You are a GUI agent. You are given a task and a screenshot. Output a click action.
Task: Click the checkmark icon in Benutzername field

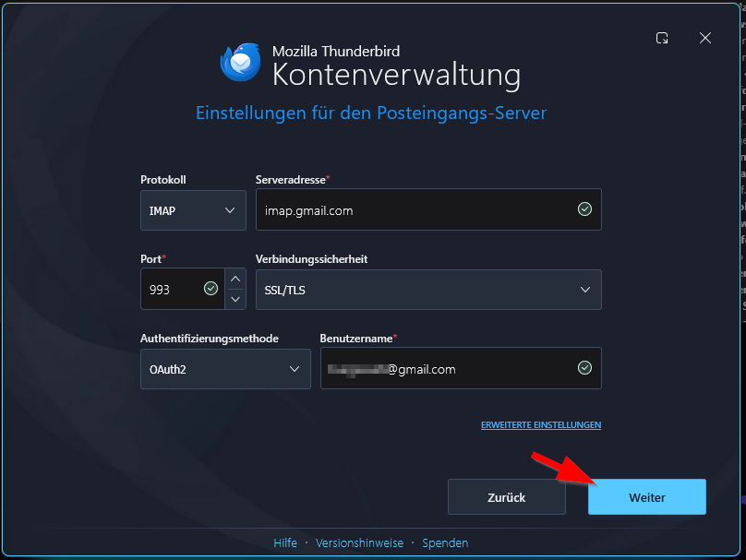pyautogui.click(x=584, y=367)
